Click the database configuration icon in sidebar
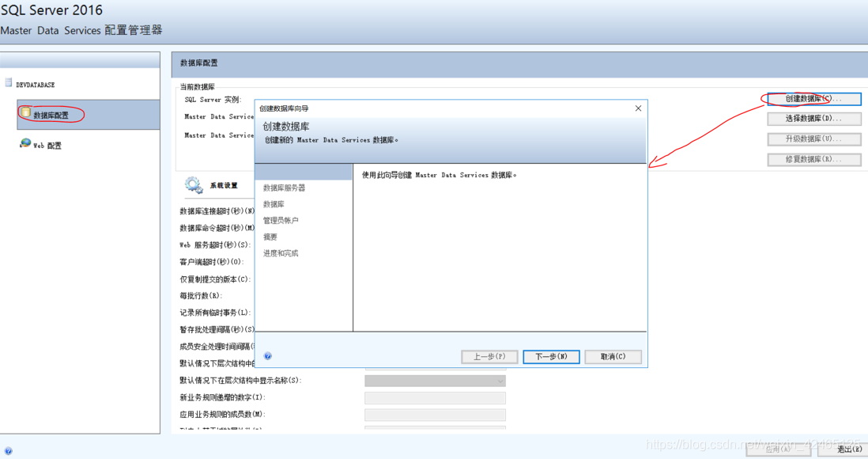Screen dimensions: 868x459 coord(25,112)
